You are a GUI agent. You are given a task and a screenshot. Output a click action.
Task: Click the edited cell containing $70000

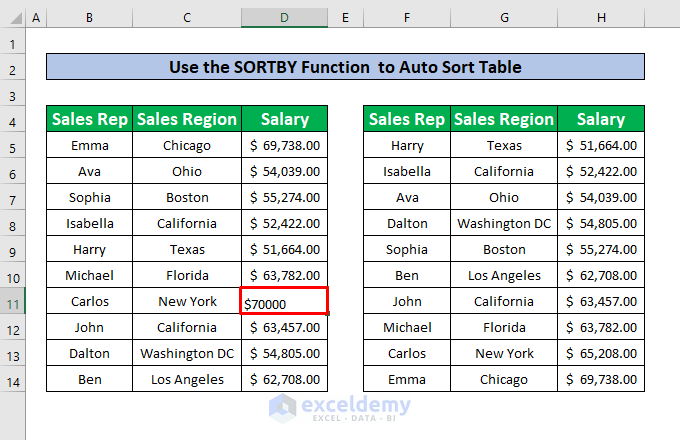[284, 302]
